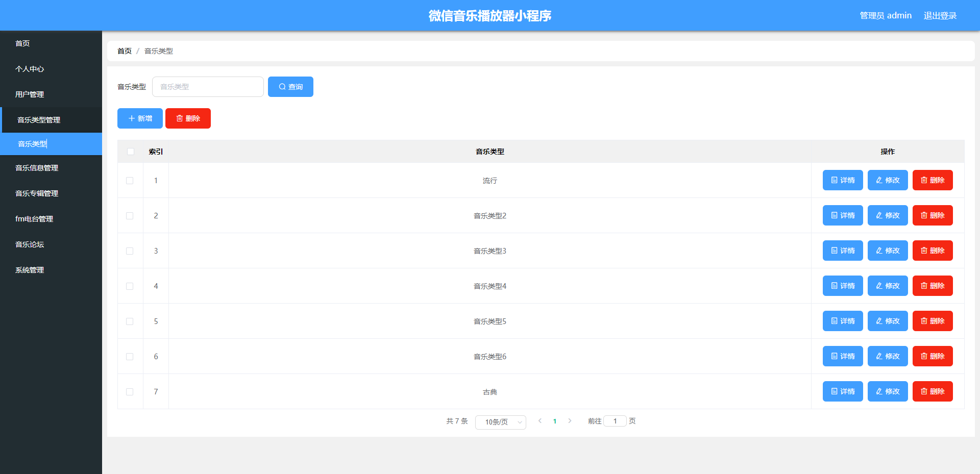Click the previous page arrow in pagination
The width and height of the screenshot is (980, 474).
(x=540, y=421)
